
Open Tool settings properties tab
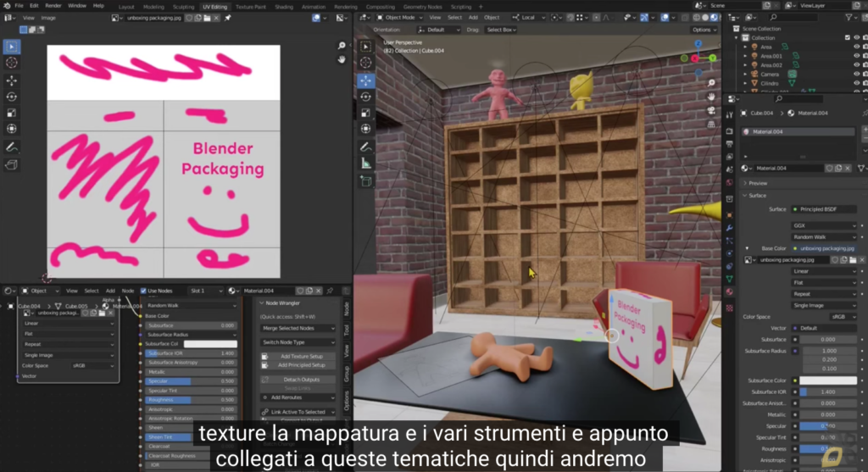pos(730,115)
